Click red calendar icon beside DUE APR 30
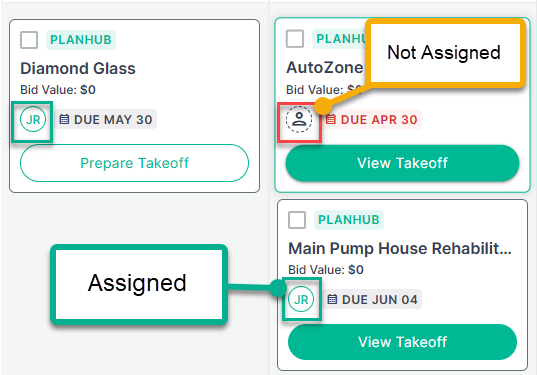This screenshot has height=375, width=537. tap(330, 120)
